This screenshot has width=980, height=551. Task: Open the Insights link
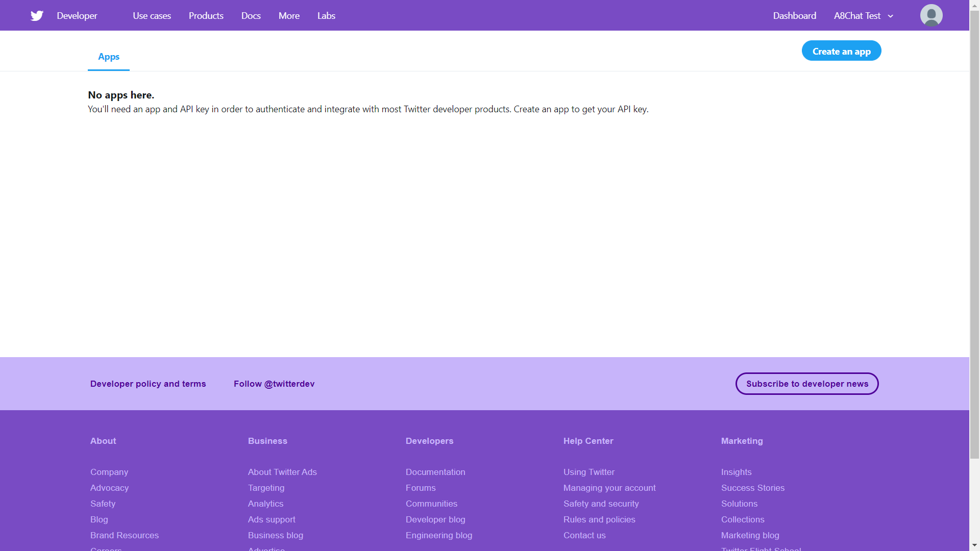(736, 472)
